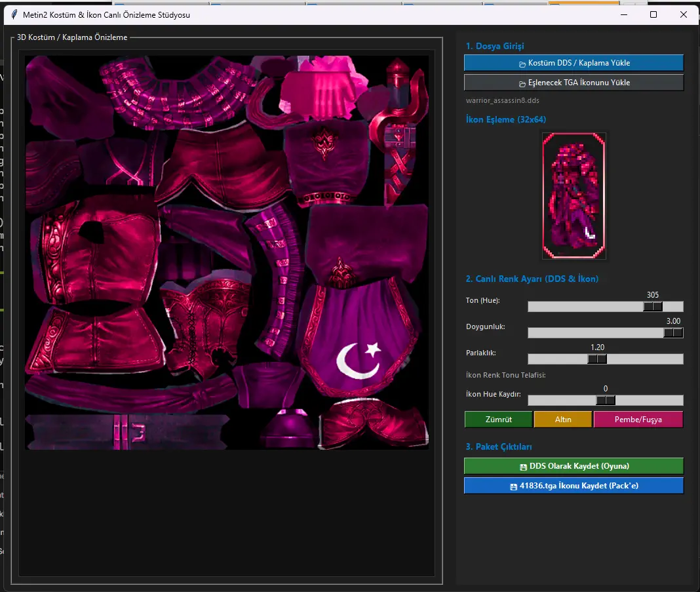Screen dimensions: 700x592
Task: Click the 'İkon Renk Tonu Telafisi:' label
Action: tap(506, 375)
